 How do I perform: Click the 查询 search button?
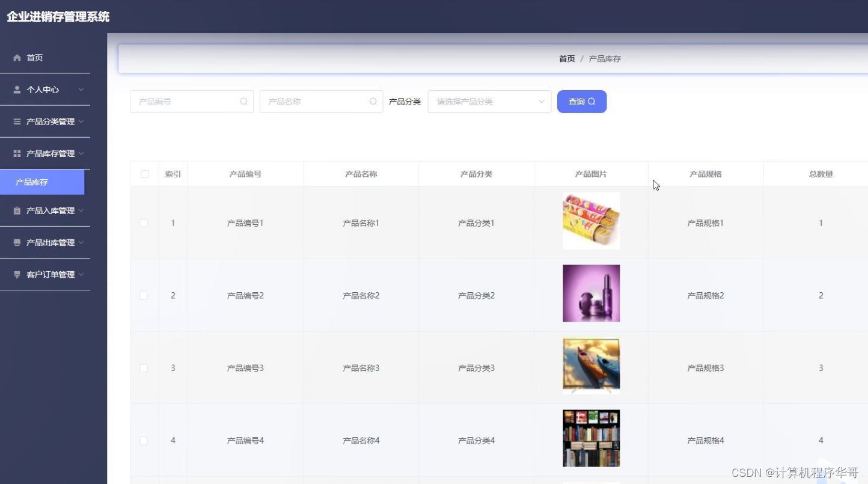[581, 101]
